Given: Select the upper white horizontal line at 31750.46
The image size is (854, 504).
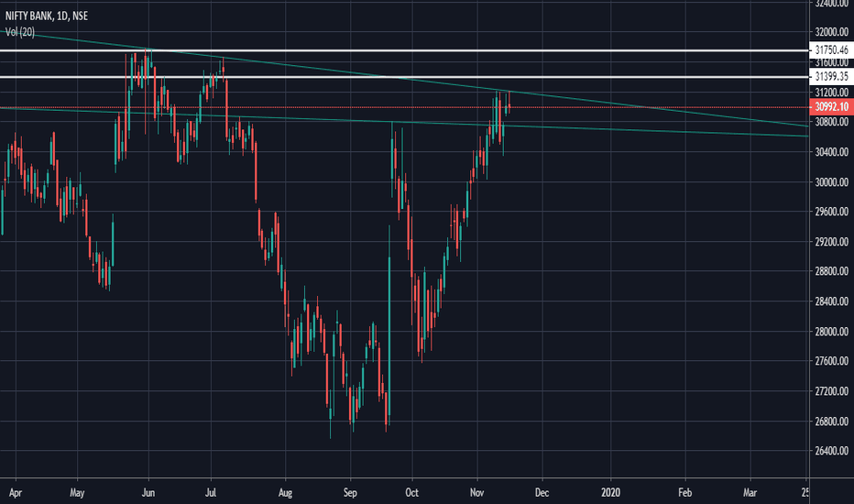Looking at the screenshot, I should click(x=404, y=50).
